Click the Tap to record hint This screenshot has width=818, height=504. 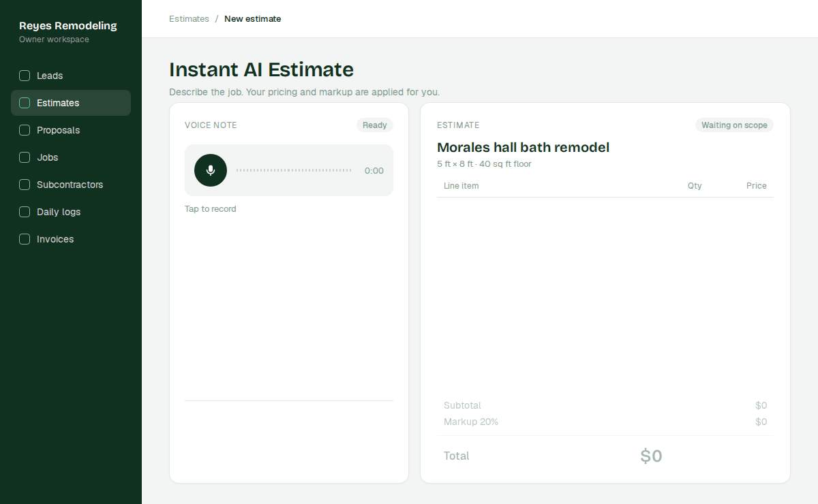211,209
